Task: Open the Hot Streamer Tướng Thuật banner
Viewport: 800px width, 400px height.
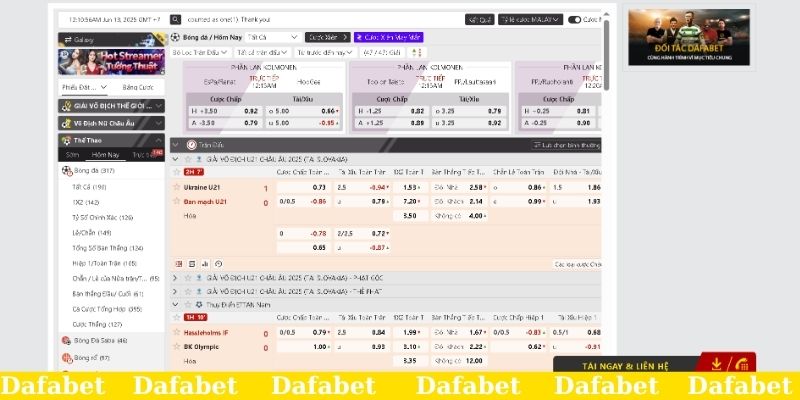Action: (x=111, y=61)
